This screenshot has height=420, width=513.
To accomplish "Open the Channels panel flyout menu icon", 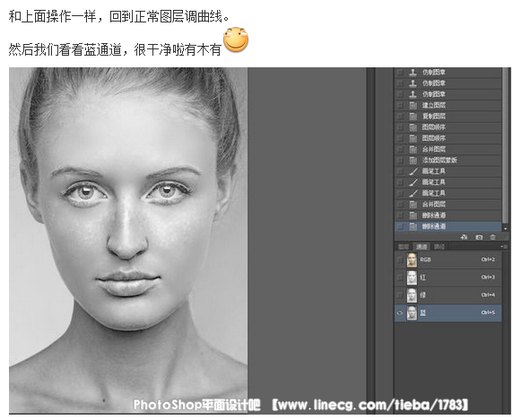I will tap(504, 246).
